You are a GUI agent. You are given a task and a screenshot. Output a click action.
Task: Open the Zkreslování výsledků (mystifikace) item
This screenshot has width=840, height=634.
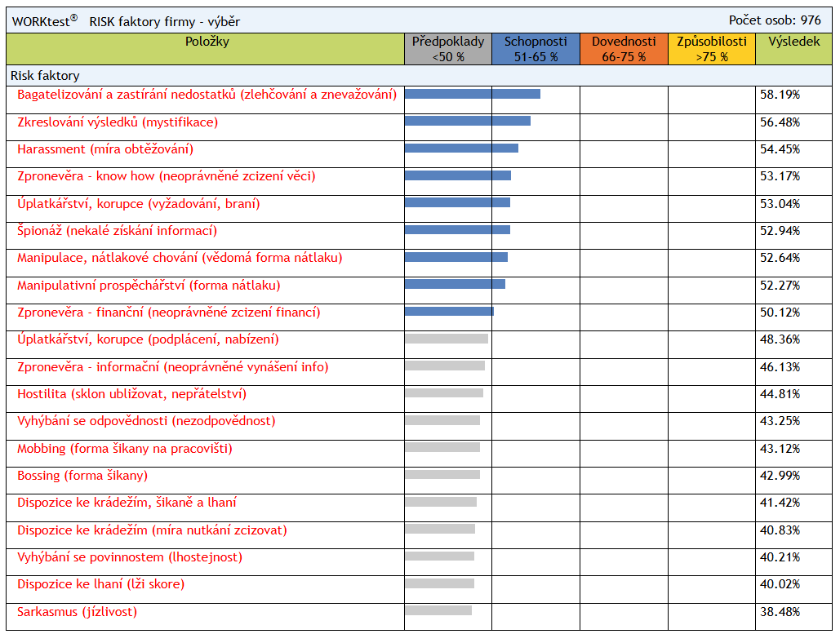pos(118,122)
